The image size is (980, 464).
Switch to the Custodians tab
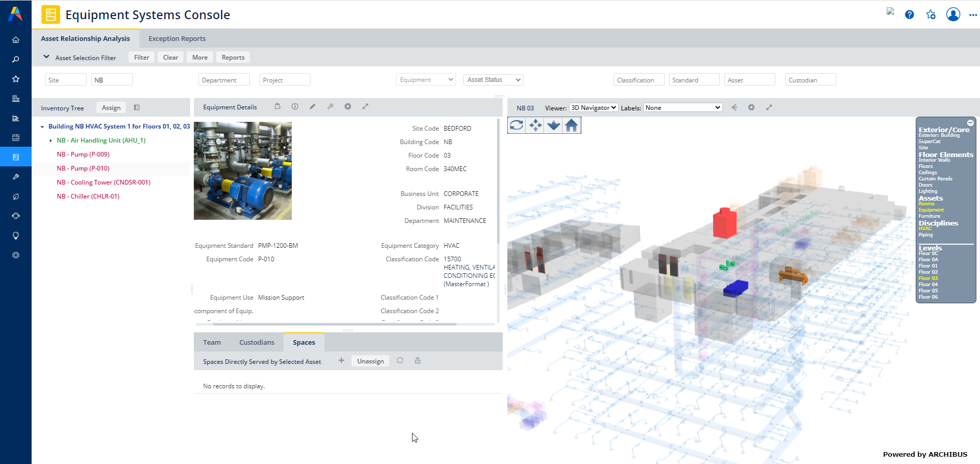(x=257, y=343)
